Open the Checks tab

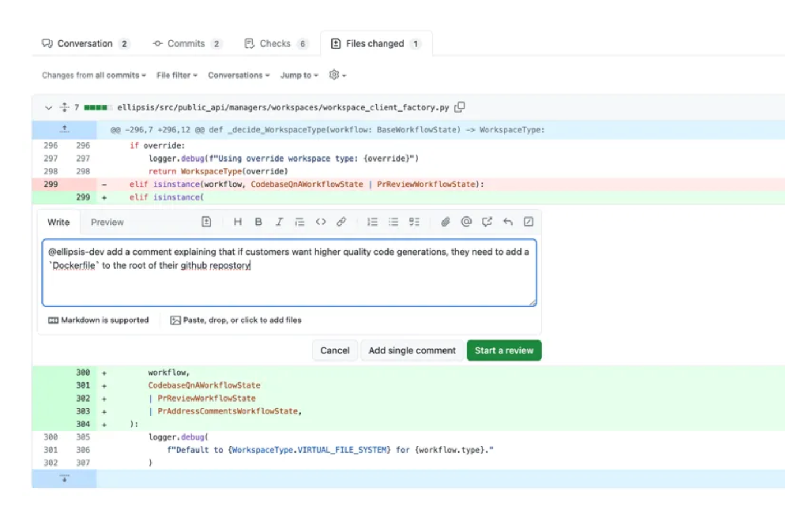click(x=275, y=44)
